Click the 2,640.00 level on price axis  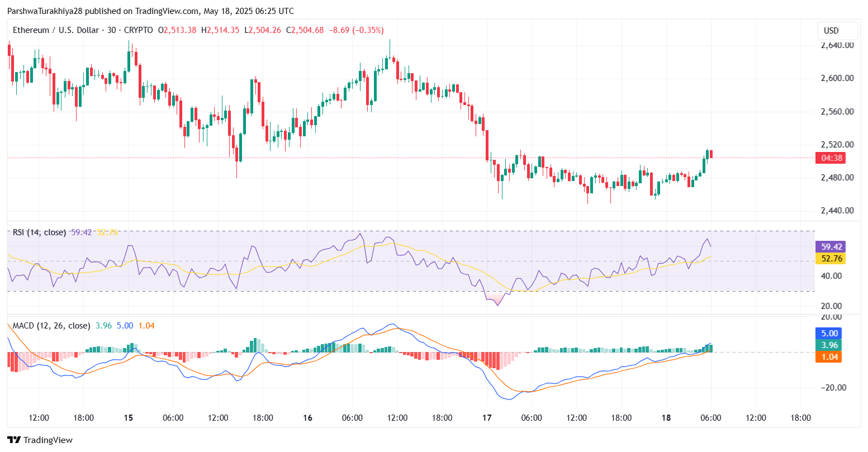[837, 45]
